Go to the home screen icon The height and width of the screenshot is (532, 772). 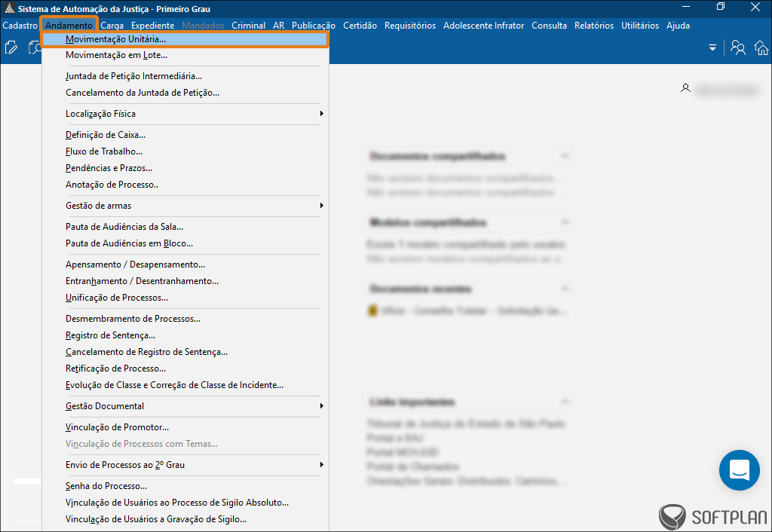click(x=761, y=47)
